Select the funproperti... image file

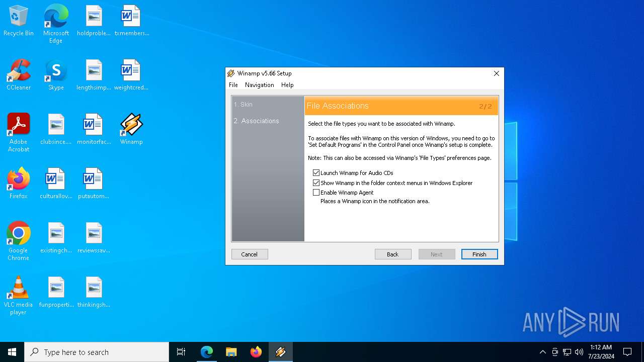pos(56,293)
